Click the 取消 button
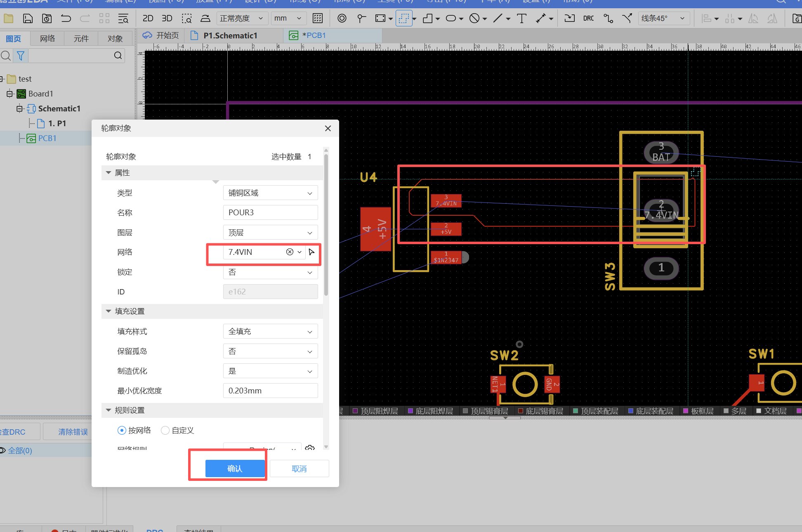802x532 pixels. coord(299,468)
